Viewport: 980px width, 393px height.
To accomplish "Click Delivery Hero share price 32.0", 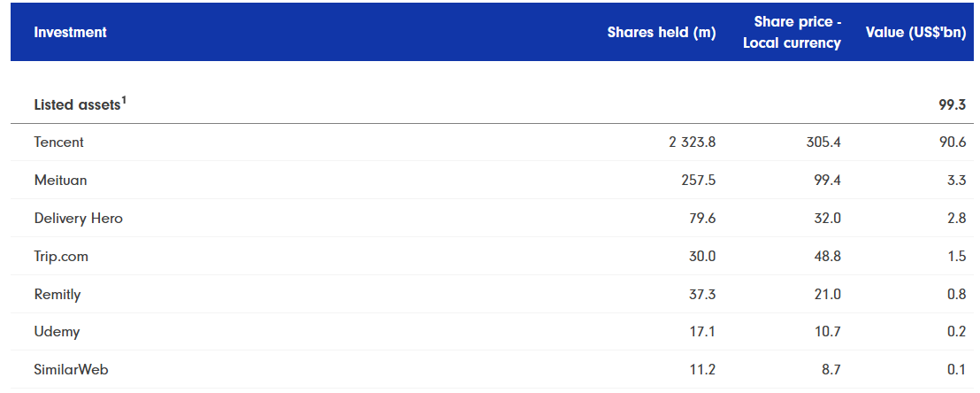I will point(828,219).
